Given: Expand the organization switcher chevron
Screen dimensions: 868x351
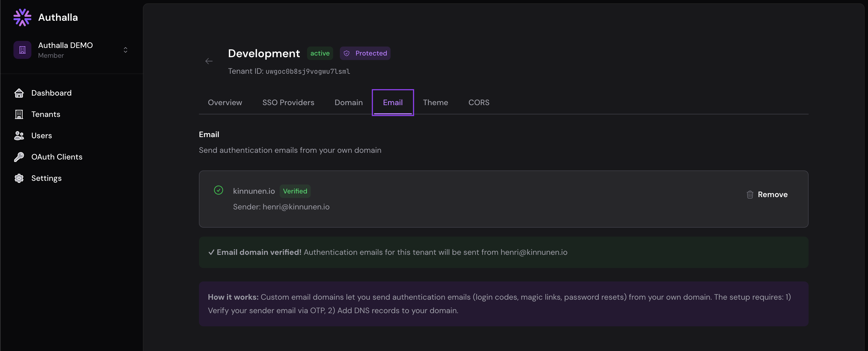Looking at the screenshot, I should (125, 50).
